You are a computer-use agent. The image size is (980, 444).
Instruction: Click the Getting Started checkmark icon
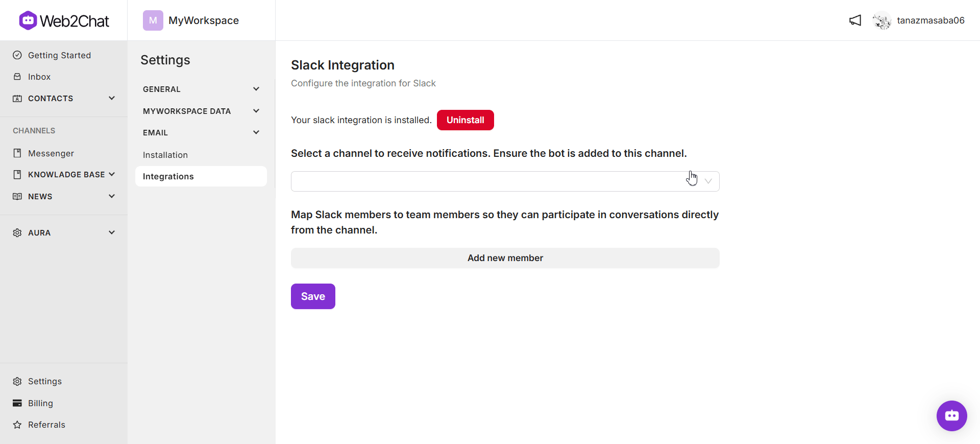point(17,55)
